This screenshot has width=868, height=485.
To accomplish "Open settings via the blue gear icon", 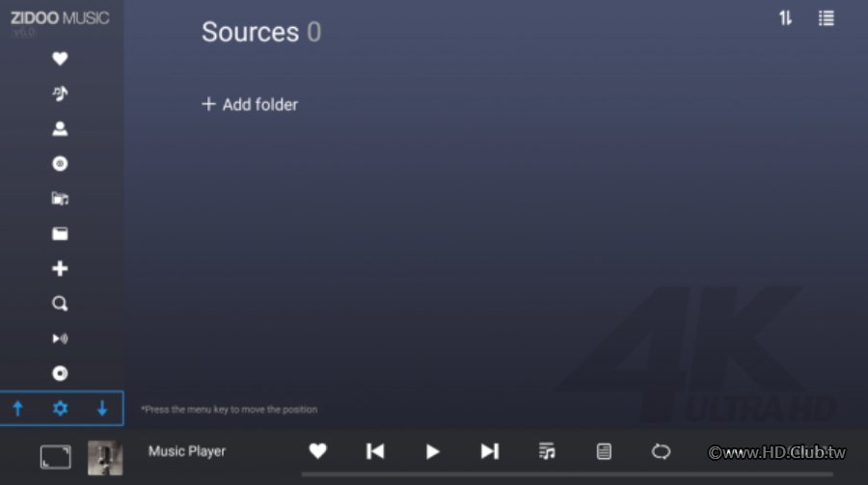I will [60, 409].
